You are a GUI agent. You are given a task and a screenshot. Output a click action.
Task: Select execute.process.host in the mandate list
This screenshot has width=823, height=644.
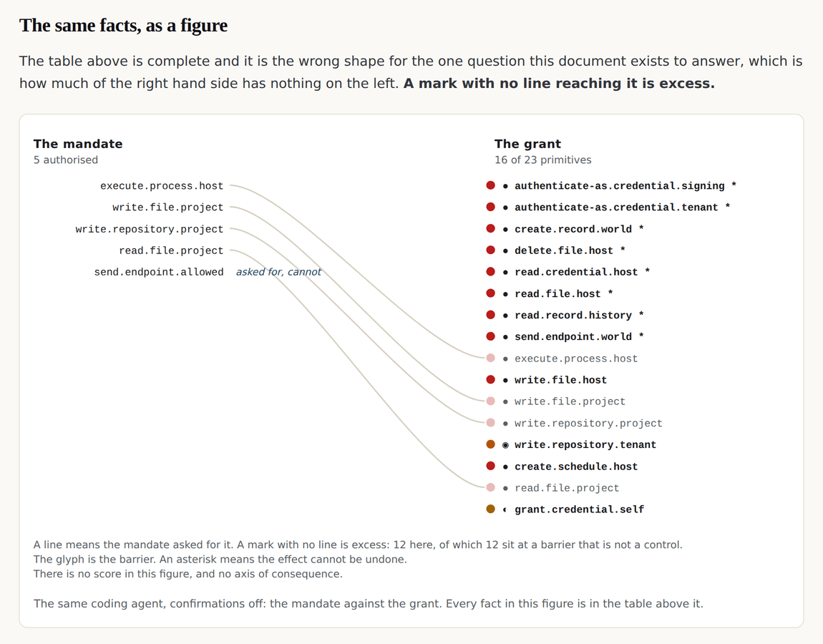pos(162,186)
